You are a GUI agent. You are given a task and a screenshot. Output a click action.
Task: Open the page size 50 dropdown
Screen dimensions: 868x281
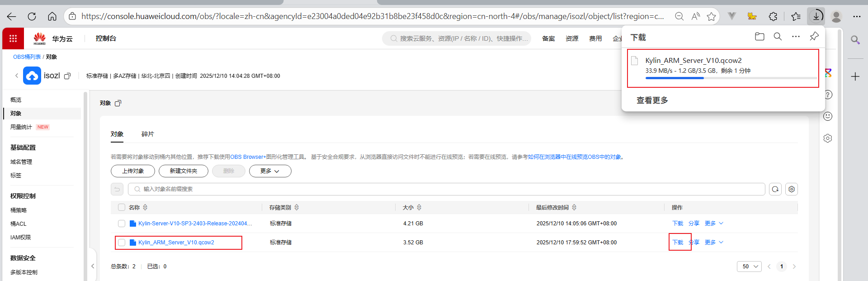(x=749, y=267)
